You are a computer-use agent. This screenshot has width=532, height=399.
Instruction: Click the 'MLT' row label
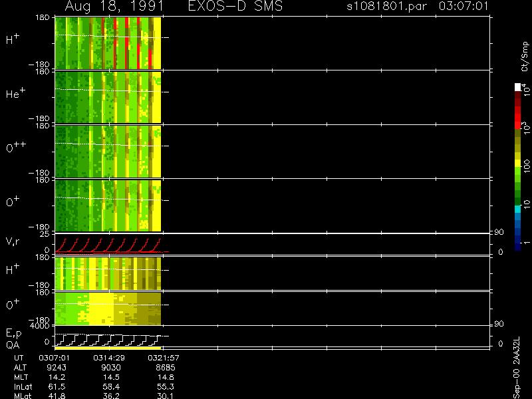pos(21,377)
